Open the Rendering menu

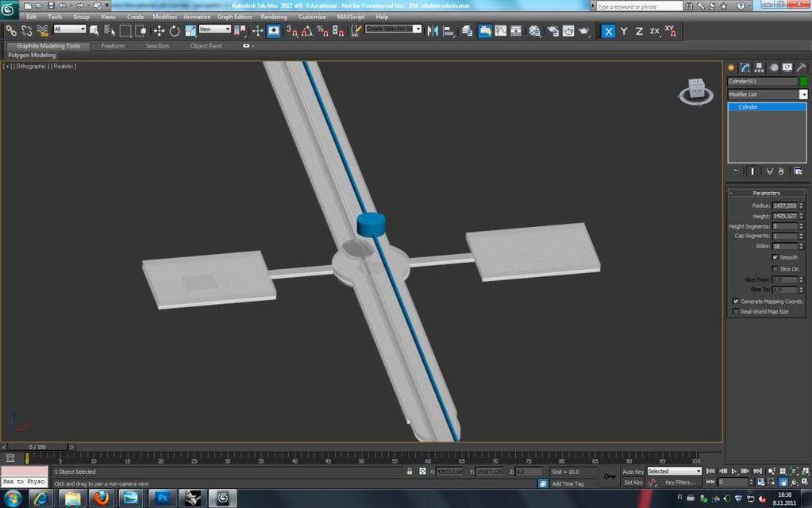pyautogui.click(x=273, y=17)
